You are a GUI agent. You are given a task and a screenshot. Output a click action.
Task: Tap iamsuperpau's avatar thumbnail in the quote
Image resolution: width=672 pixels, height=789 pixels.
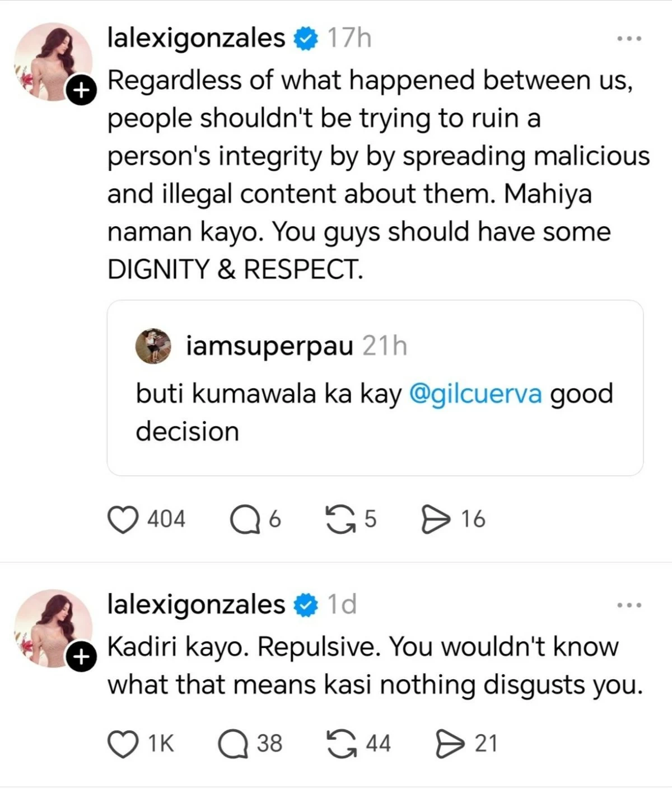[151, 346]
